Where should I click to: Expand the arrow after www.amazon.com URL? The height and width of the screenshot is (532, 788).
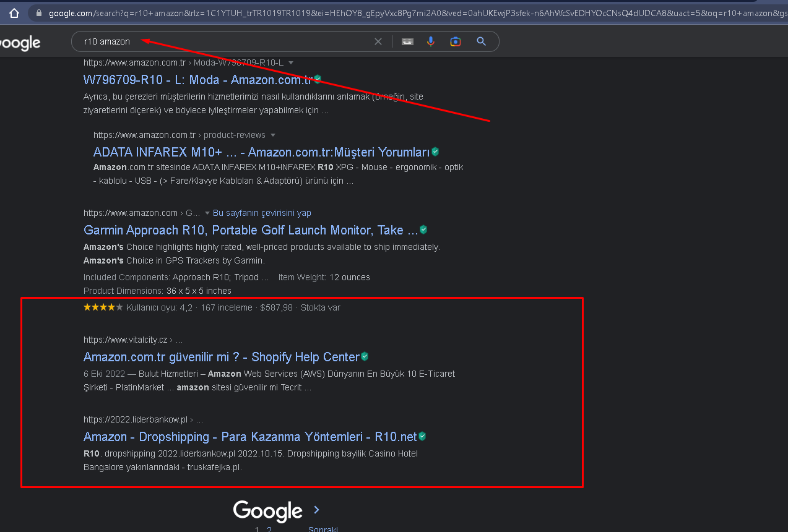click(x=207, y=213)
